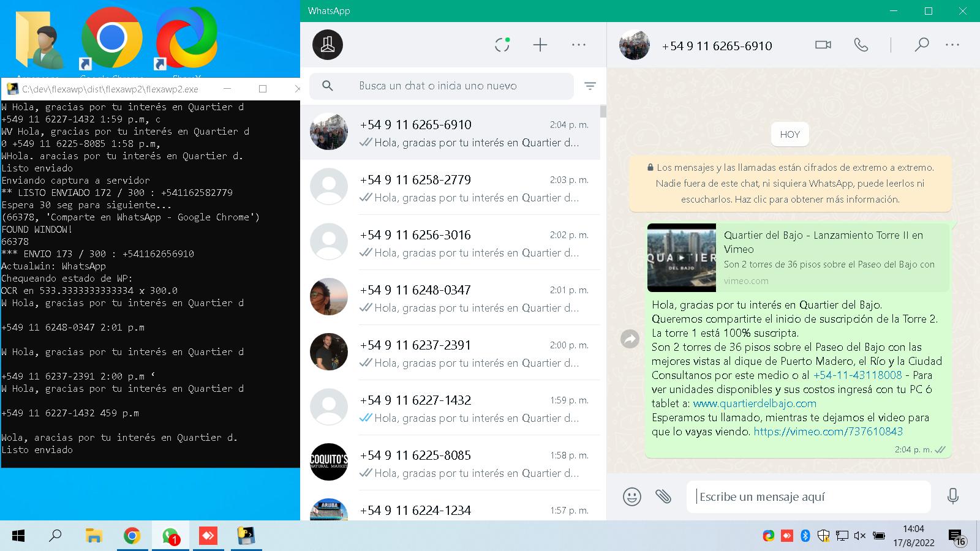The image size is (980, 551).
Task: Open contact name +54 9 11 6265-6910 header
Action: point(717,46)
